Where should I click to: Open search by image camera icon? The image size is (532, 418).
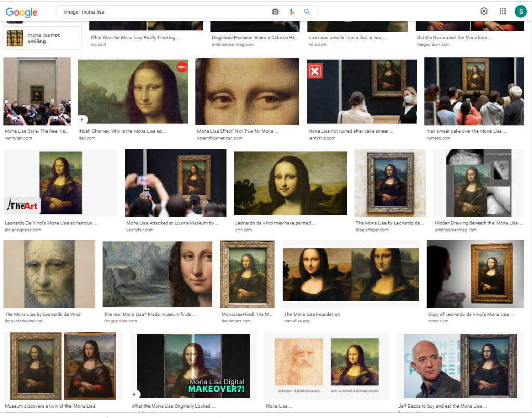(275, 11)
